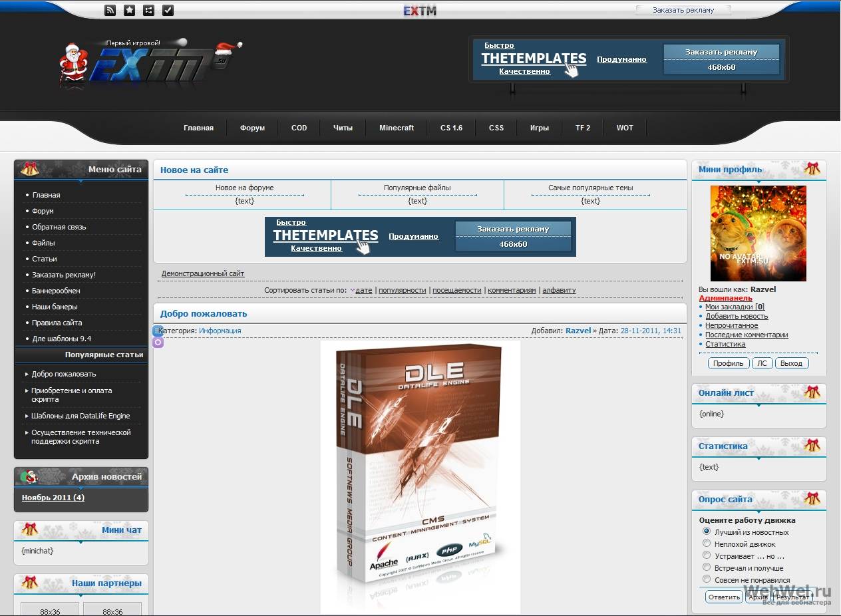Click the blue menu icon beside the article
Image resolution: width=841 pixels, height=616 pixels.
(158, 331)
